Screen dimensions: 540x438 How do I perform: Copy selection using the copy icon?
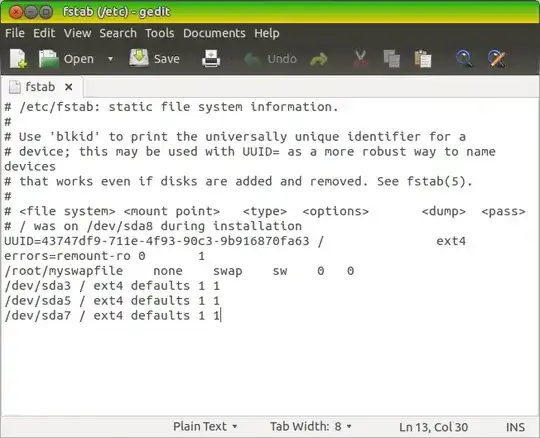click(x=392, y=59)
